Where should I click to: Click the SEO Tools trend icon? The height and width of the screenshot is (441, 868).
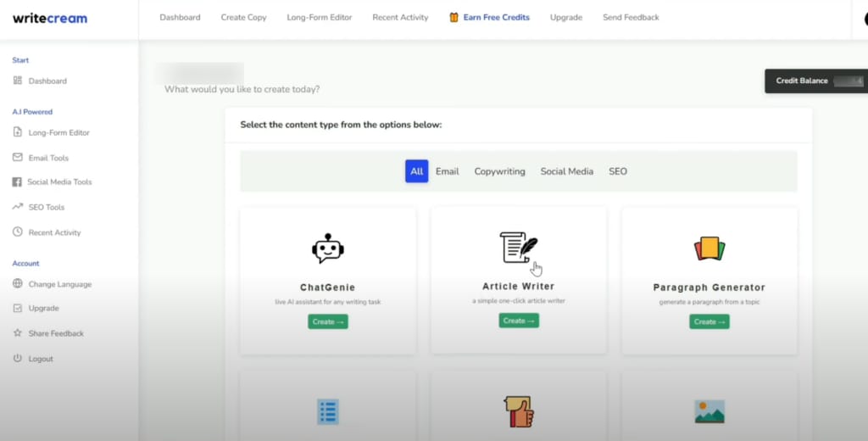(x=18, y=207)
